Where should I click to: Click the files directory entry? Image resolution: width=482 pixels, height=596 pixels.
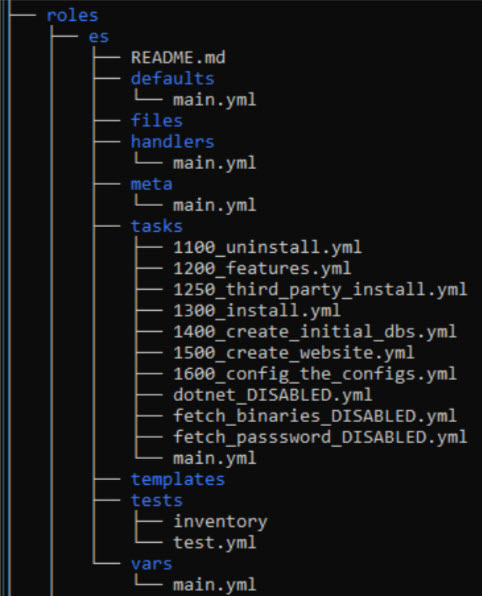coord(157,121)
